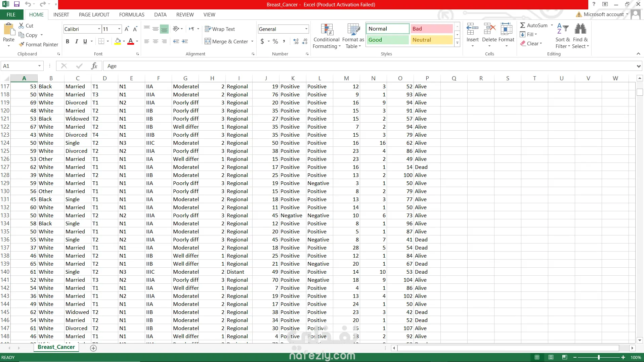The width and height of the screenshot is (644, 362).
Task: Decrease font size with the smaller A icon
Action: click(135, 29)
